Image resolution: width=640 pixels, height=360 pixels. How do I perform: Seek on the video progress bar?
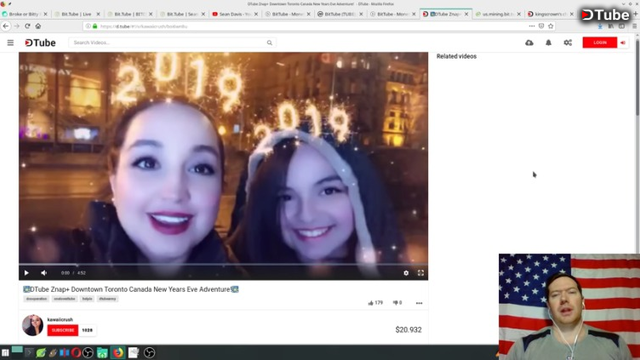223,265
